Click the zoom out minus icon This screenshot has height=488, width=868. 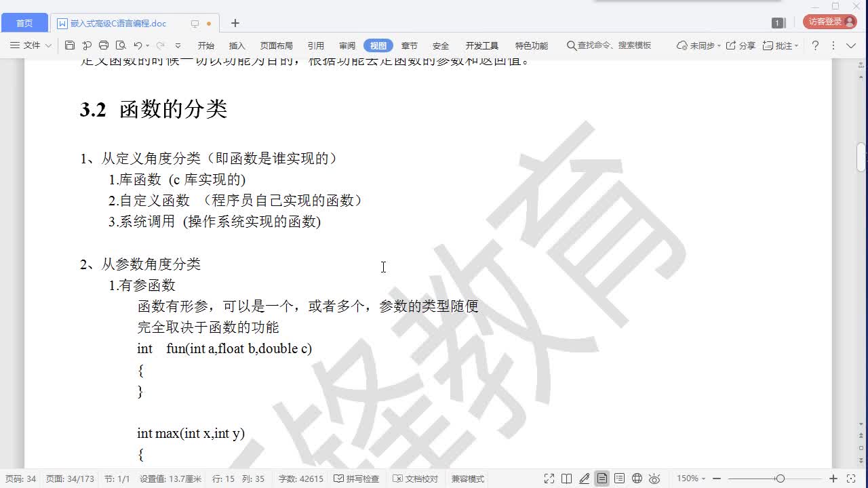tap(717, 479)
